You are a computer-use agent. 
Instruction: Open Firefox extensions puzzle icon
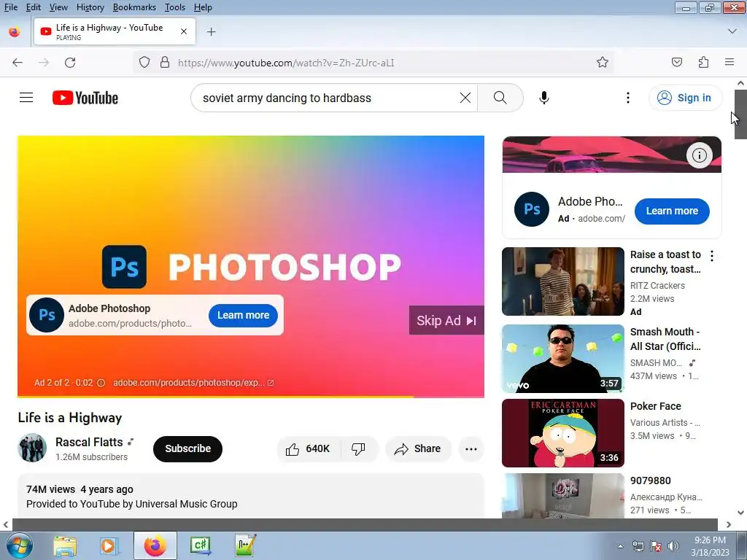coord(703,63)
